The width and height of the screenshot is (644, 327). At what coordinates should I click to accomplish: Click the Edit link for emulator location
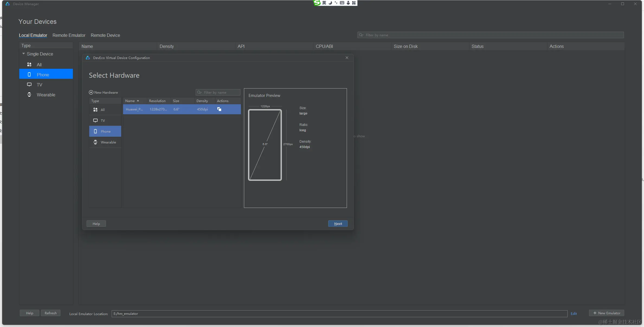574,314
